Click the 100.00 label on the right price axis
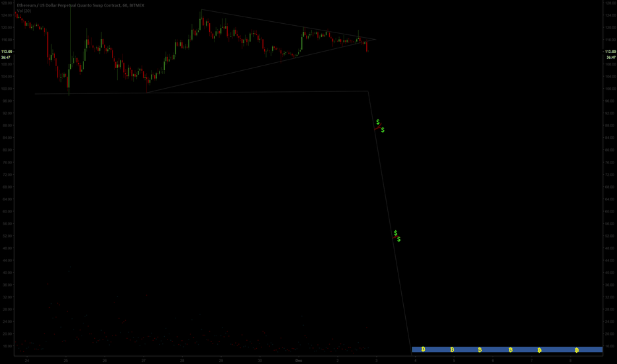Image resolution: width=617 pixels, height=364 pixels. coord(610,89)
